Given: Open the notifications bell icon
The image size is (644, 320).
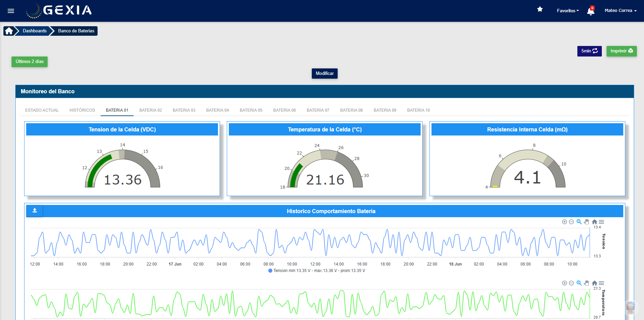Looking at the screenshot, I should 591,11.
